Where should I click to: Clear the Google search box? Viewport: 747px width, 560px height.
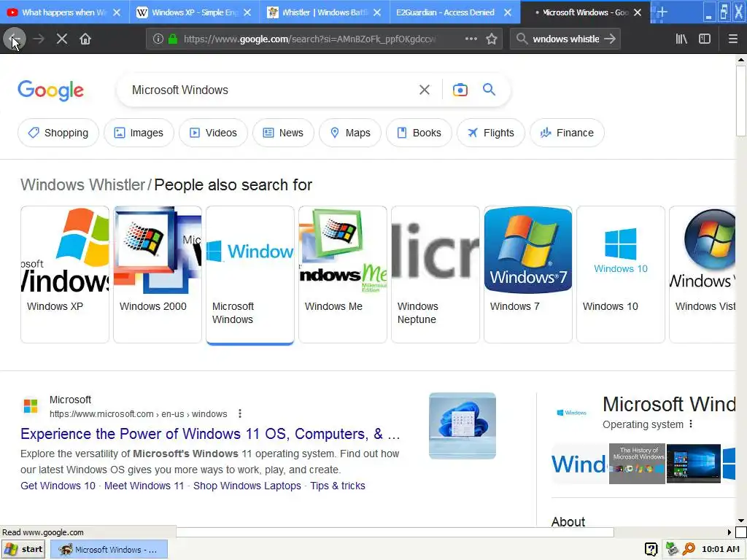pyautogui.click(x=424, y=90)
